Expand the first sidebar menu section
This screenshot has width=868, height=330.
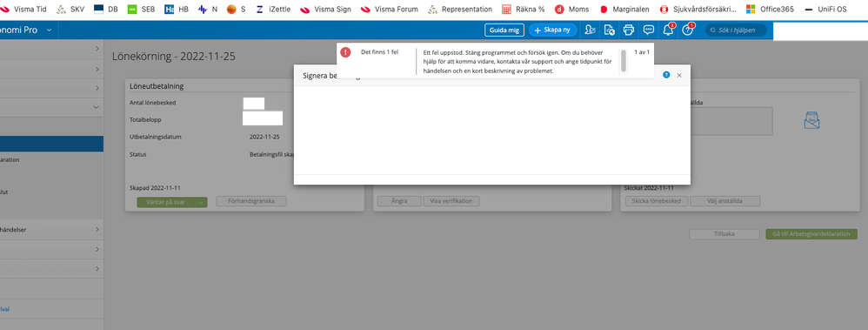pyautogui.click(x=97, y=49)
